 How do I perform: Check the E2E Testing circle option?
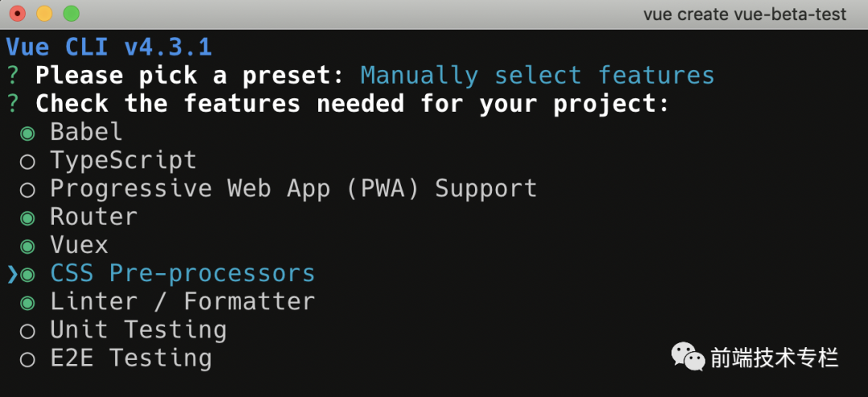coord(27,359)
